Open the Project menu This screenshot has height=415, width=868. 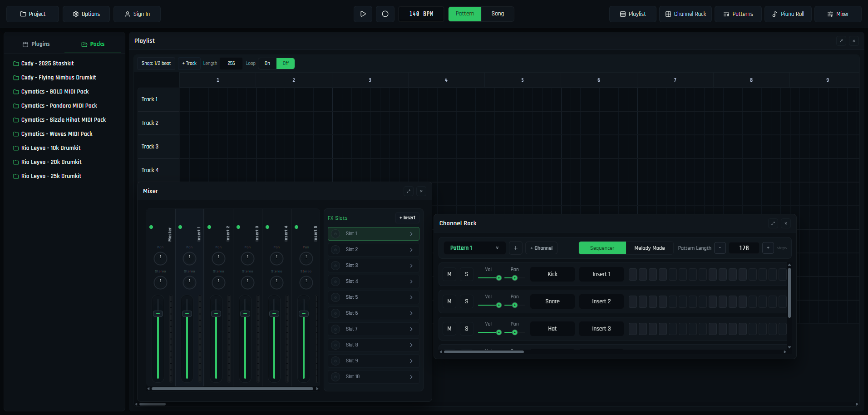pyautogui.click(x=33, y=14)
